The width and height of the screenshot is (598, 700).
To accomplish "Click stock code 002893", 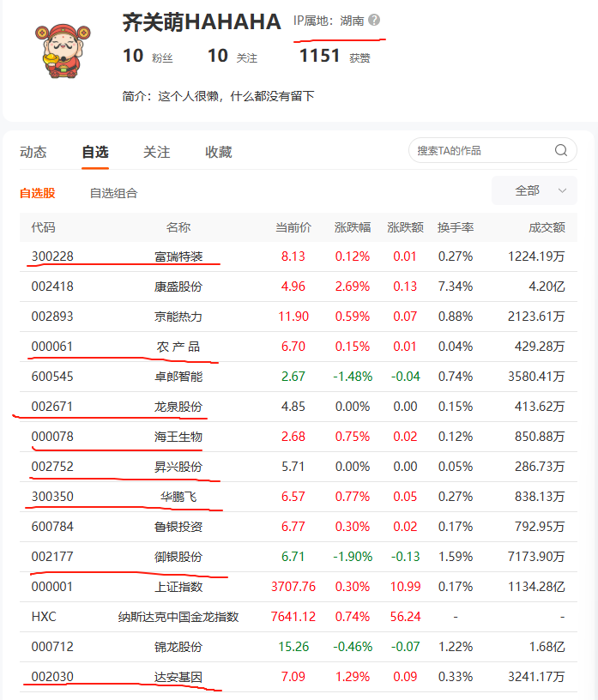I will pyautogui.click(x=52, y=317).
